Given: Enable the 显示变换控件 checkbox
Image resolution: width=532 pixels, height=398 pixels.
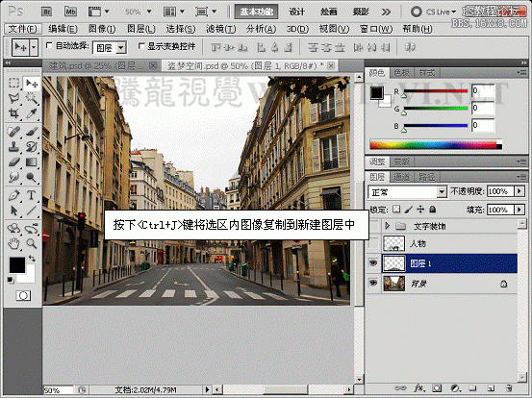Looking at the screenshot, I should (x=141, y=46).
